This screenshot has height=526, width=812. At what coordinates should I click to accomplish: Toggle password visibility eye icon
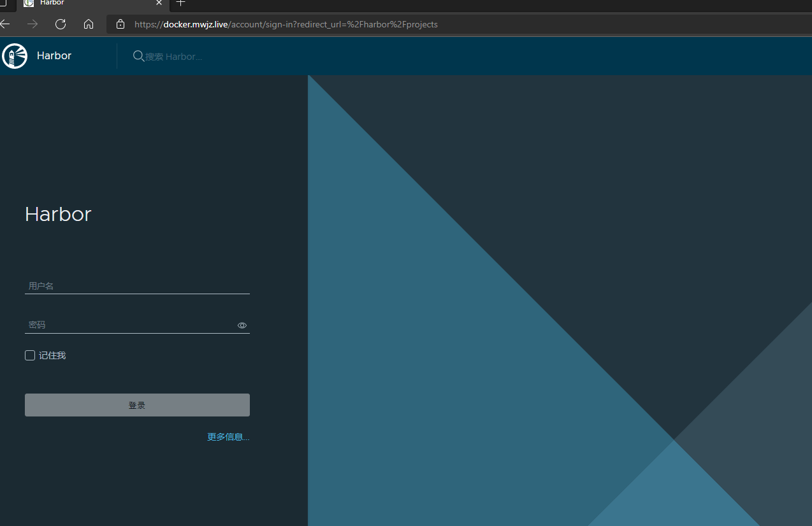242,325
